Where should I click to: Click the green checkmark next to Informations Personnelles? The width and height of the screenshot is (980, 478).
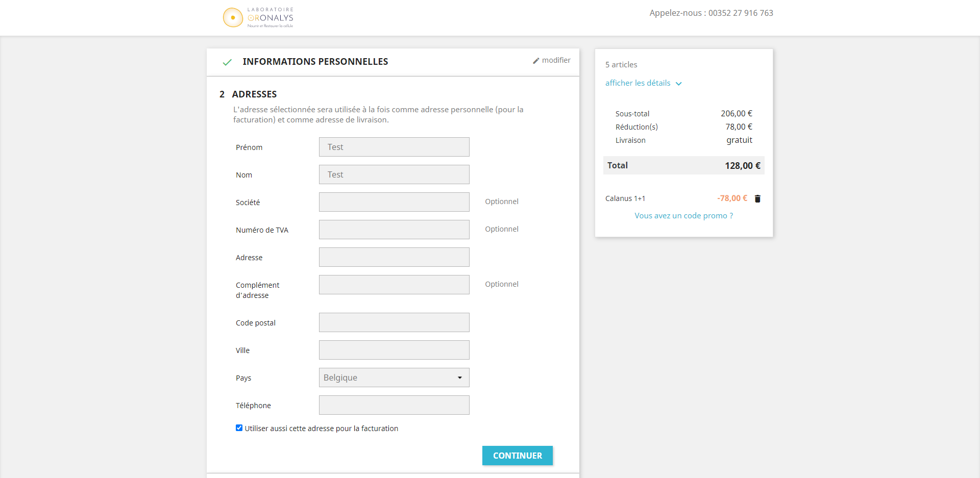227,62
